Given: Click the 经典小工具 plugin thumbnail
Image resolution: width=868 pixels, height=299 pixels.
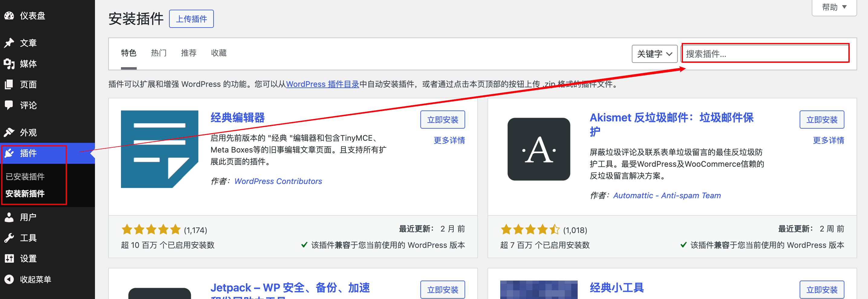Looking at the screenshot, I should coord(539,290).
